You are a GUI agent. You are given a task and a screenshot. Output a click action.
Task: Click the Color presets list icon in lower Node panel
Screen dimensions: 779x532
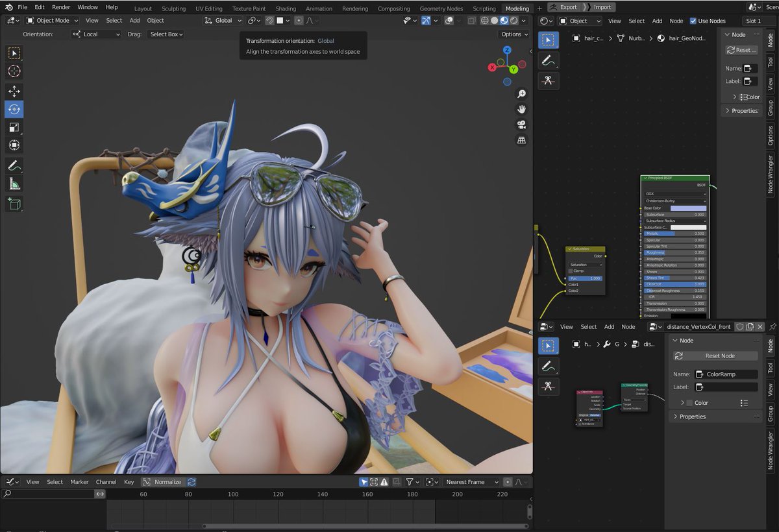click(x=744, y=403)
